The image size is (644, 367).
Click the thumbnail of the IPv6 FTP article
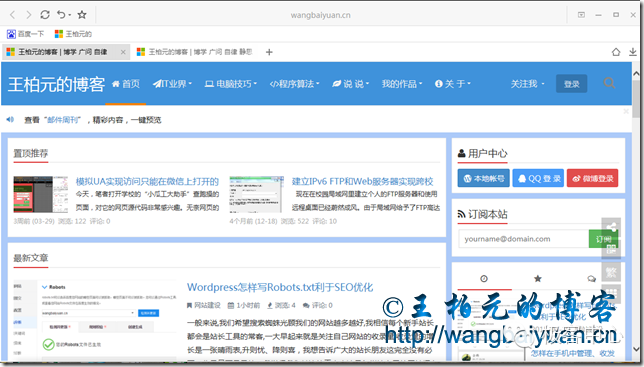tap(256, 194)
